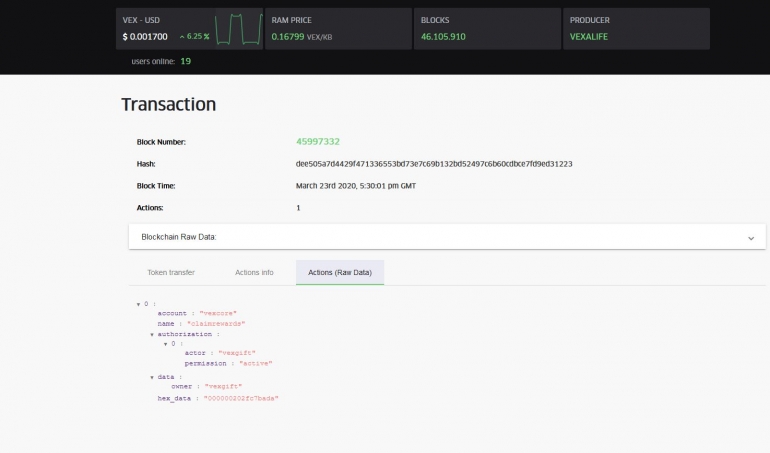Select the Actions (Raw Data) tab
770x453 pixels.
pyautogui.click(x=339, y=272)
